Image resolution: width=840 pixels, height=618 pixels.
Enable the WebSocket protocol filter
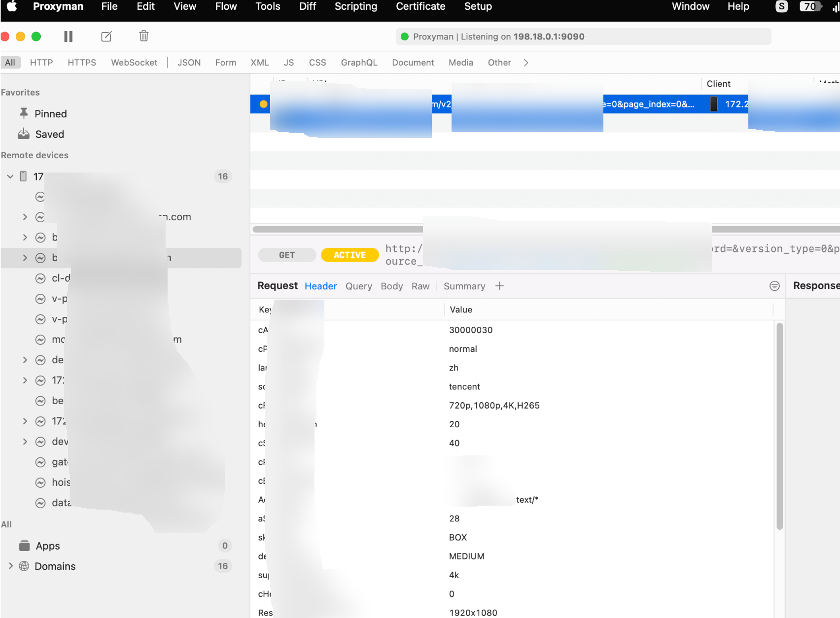point(134,63)
